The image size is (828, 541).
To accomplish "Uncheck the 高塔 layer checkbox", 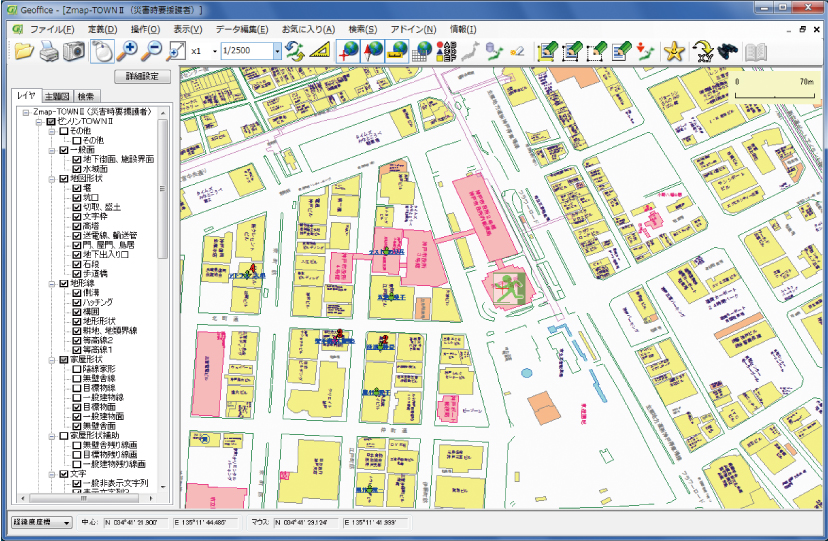I will 77,226.
